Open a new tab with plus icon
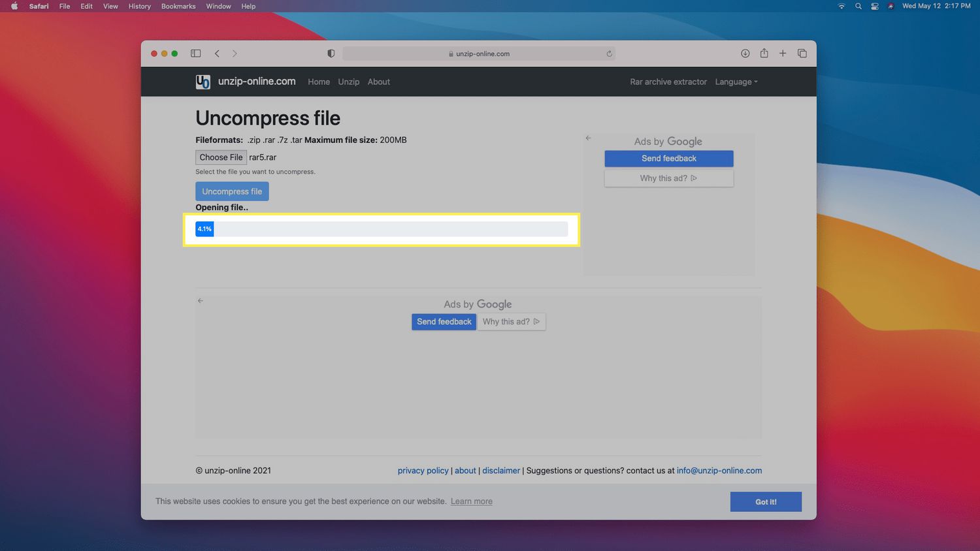Screen dimensions: 980x551 [x=783, y=54]
